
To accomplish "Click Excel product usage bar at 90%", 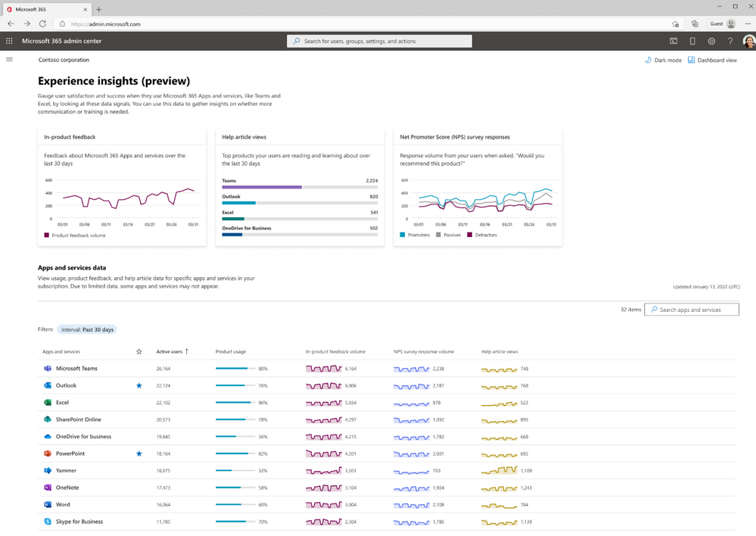I will (235, 402).
